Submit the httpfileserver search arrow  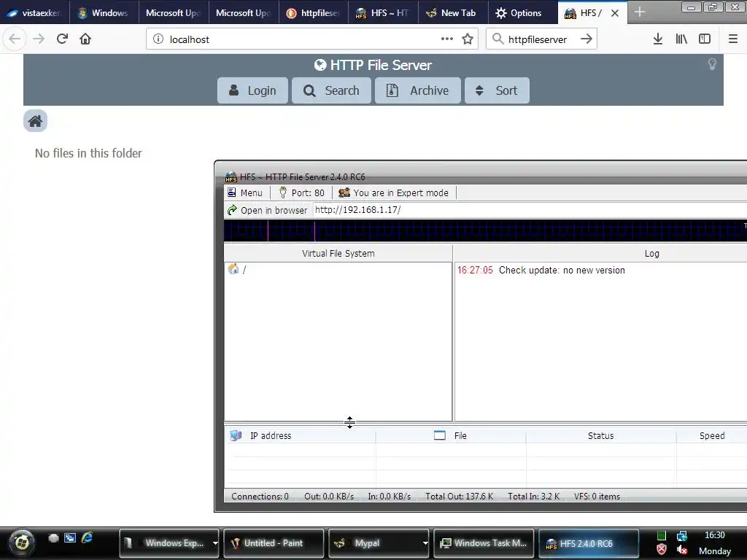pyautogui.click(x=587, y=39)
